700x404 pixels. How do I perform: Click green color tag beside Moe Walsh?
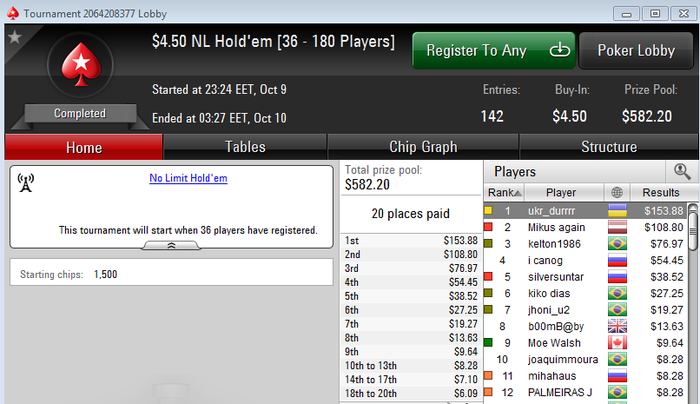click(x=488, y=342)
